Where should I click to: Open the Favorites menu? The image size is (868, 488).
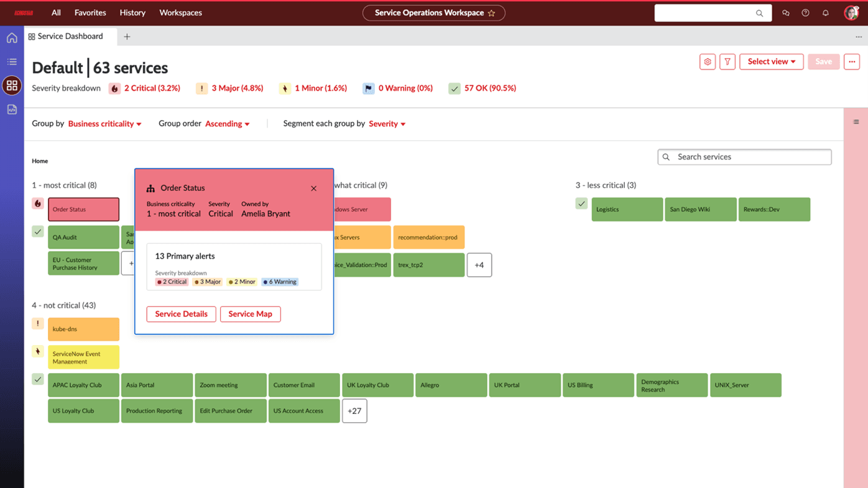[x=90, y=12]
